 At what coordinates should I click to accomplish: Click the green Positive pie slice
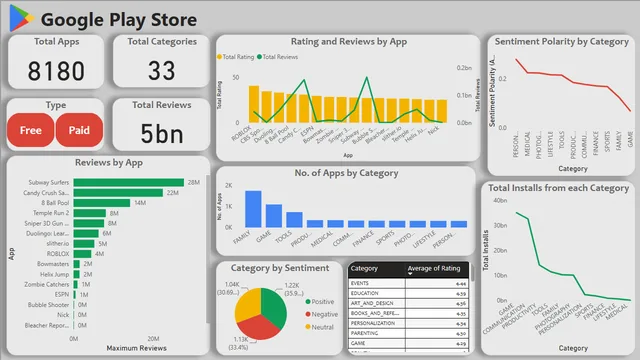pos(274,306)
